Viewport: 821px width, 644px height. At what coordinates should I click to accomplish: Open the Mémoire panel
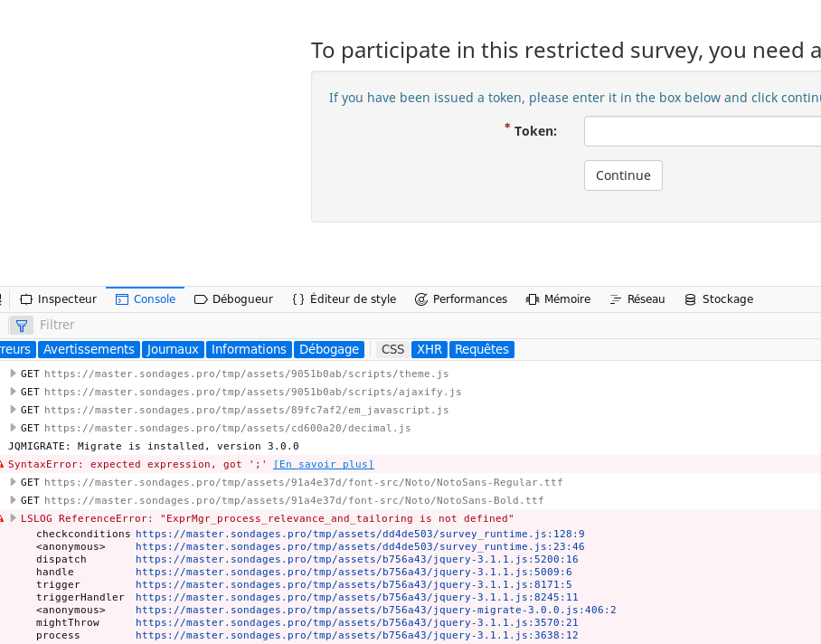[x=558, y=299]
